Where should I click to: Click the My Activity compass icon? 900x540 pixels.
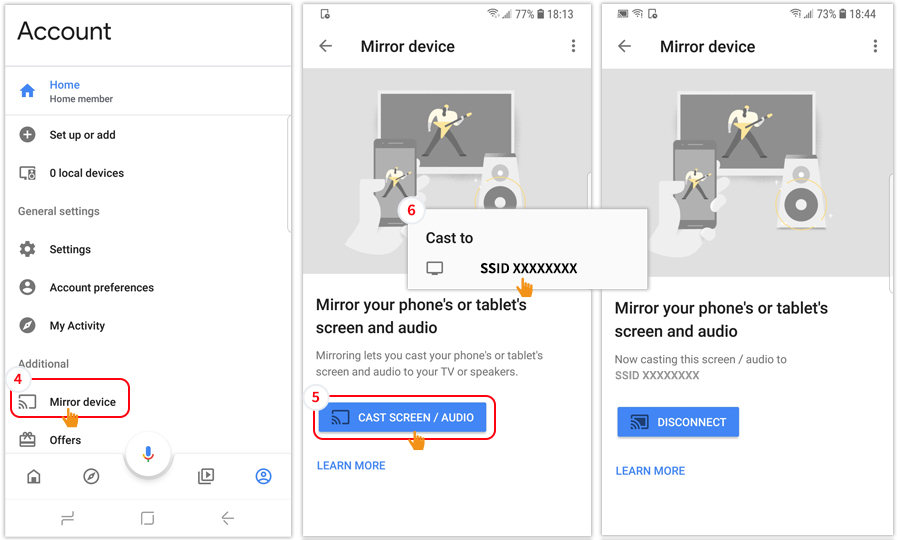[x=27, y=325]
